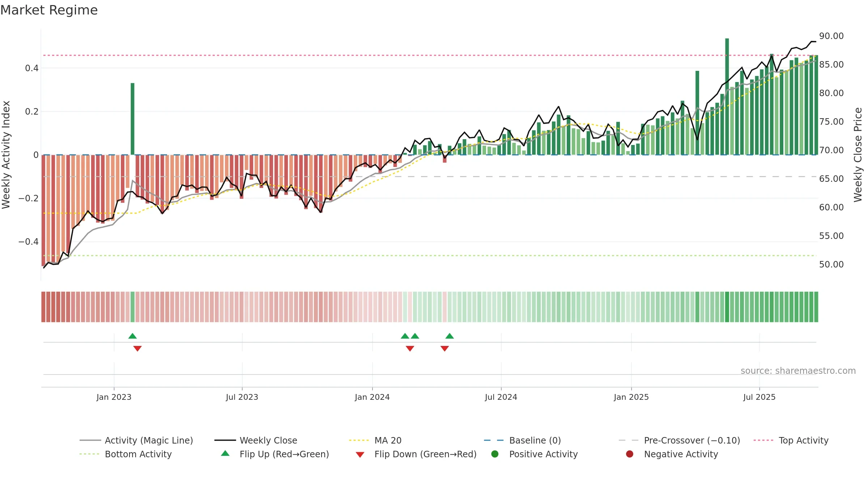Toggle the Pre-Crossover (−0.10) legend entry
The width and height of the screenshot is (868, 488).
click(679, 440)
